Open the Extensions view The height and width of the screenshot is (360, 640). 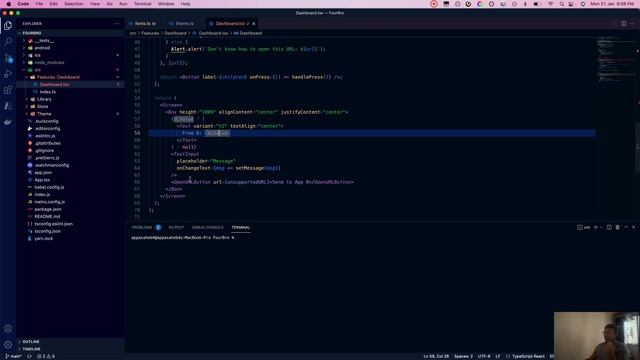tap(8, 90)
